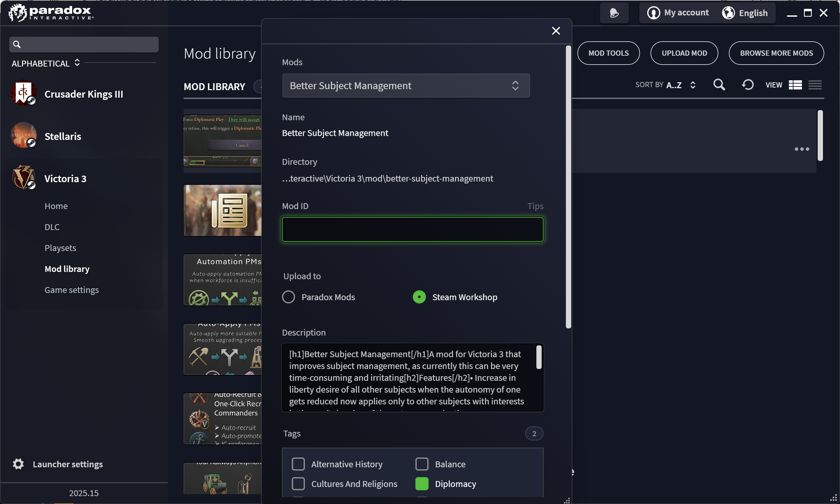Open the Playsets page
Viewport: 840px width, 504px height.
point(60,248)
